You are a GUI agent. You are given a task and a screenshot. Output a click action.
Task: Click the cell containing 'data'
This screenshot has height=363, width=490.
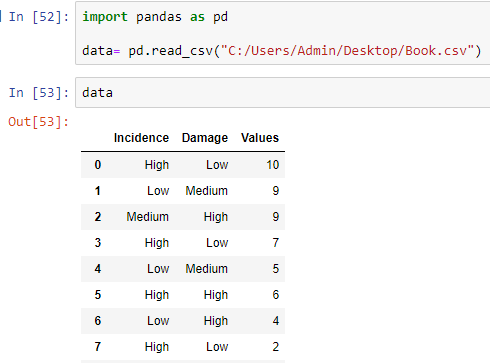click(x=283, y=92)
